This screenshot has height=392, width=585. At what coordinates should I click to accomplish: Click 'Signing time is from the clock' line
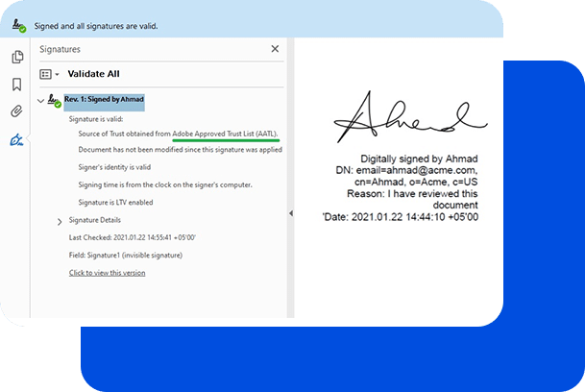point(165,184)
